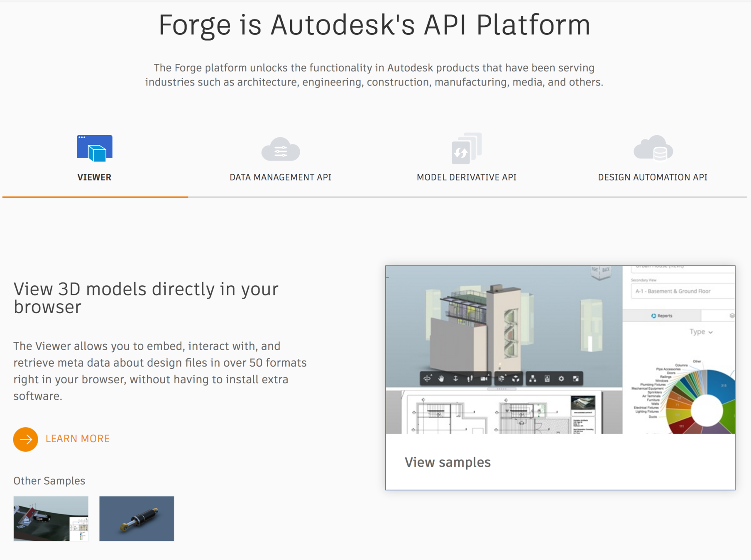
Task: Click the fullscreen icon in viewer toolbar
Action: [576, 378]
